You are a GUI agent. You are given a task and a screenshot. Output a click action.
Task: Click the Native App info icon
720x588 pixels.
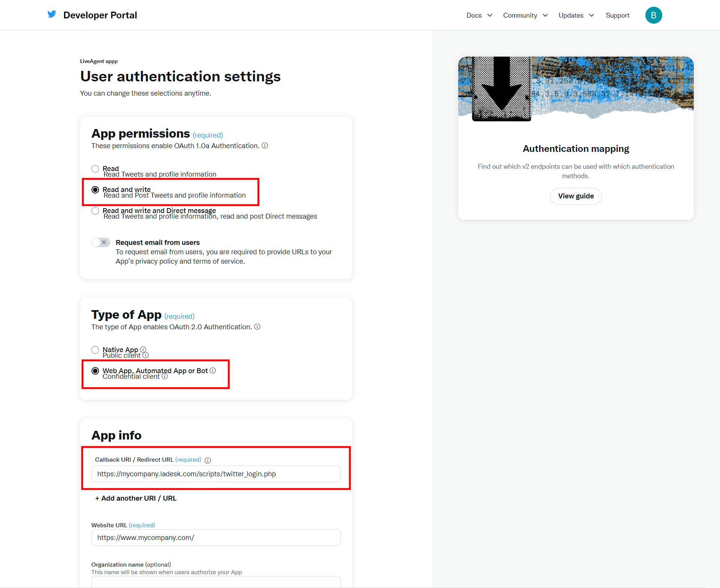[143, 349]
